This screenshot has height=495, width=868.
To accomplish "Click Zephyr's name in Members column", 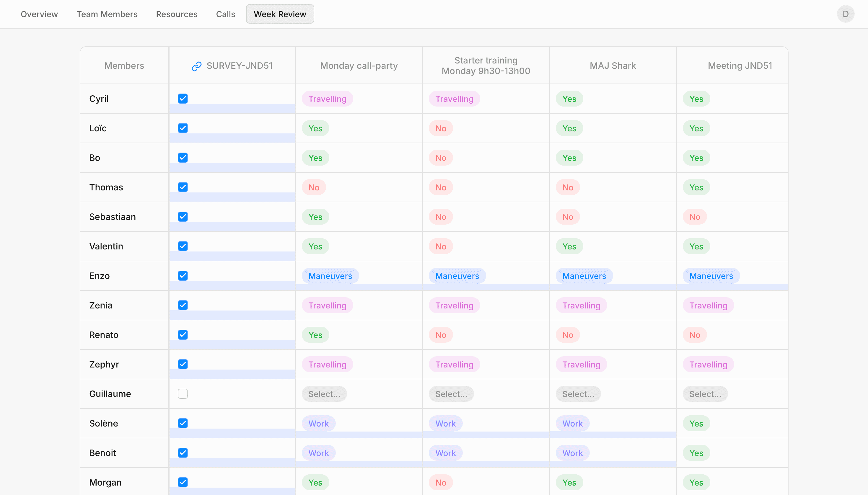I will coord(104,364).
